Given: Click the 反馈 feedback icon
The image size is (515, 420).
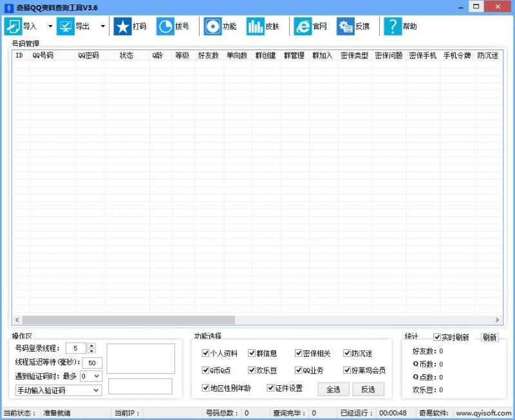Looking at the screenshot, I should point(344,26).
